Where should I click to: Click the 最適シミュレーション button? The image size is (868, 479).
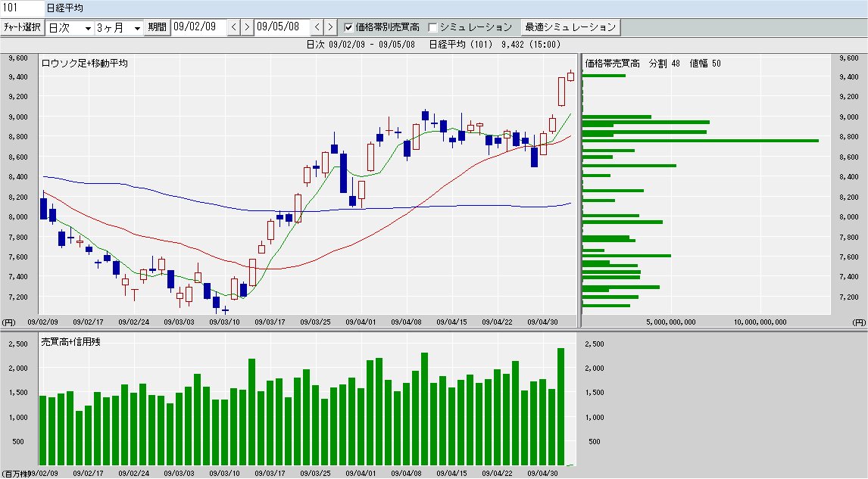(570, 27)
